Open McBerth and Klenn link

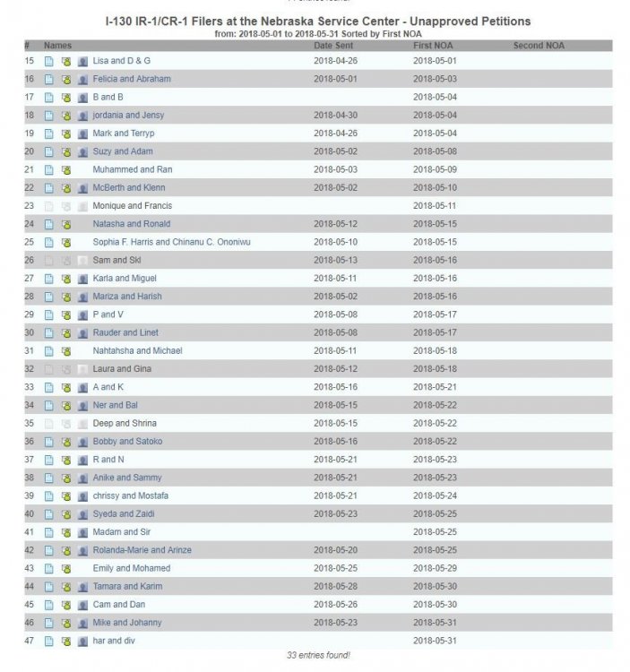128,187
